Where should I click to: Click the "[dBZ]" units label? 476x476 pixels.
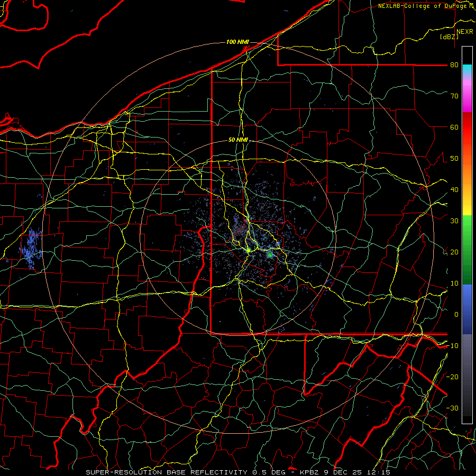point(449,36)
